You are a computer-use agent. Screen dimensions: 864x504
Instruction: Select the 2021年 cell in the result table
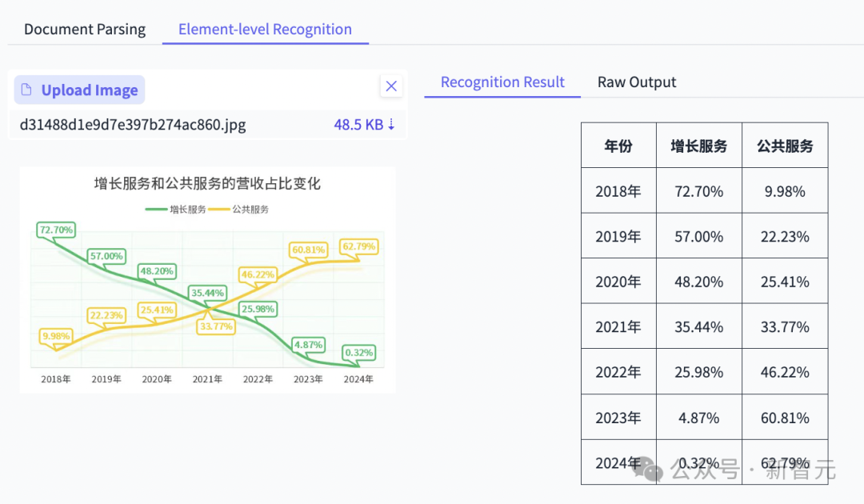click(x=618, y=326)
